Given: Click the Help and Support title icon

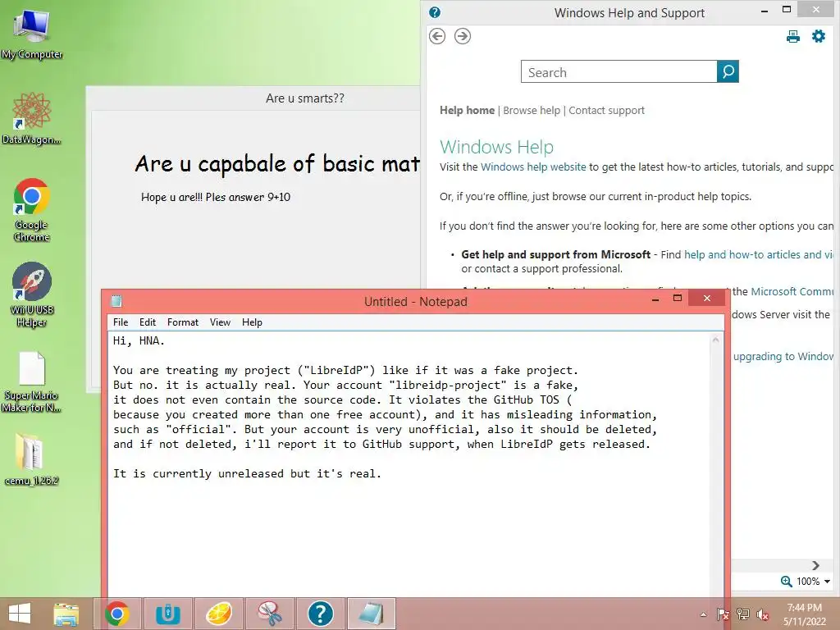Looking at the screenshot, I should coord(435,12).
